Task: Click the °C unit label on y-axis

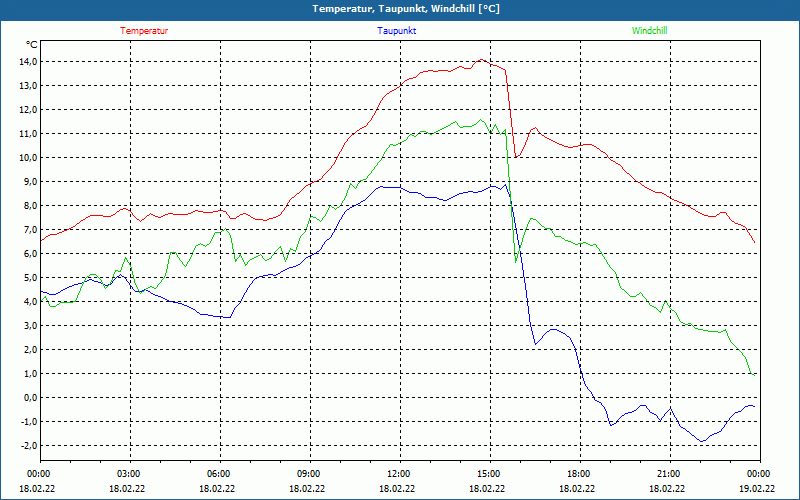Action: (32, 45)
